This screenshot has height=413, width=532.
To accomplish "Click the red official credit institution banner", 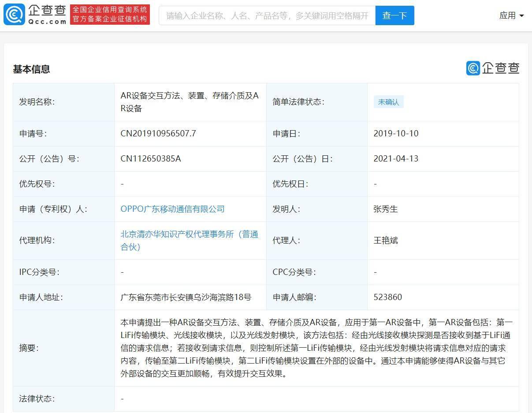I will [110, 15].
